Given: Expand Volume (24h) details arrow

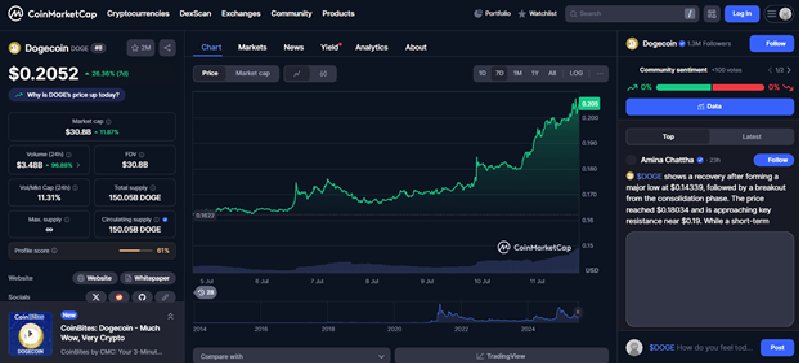Looking at the screenshot, I should click(78, 165).
